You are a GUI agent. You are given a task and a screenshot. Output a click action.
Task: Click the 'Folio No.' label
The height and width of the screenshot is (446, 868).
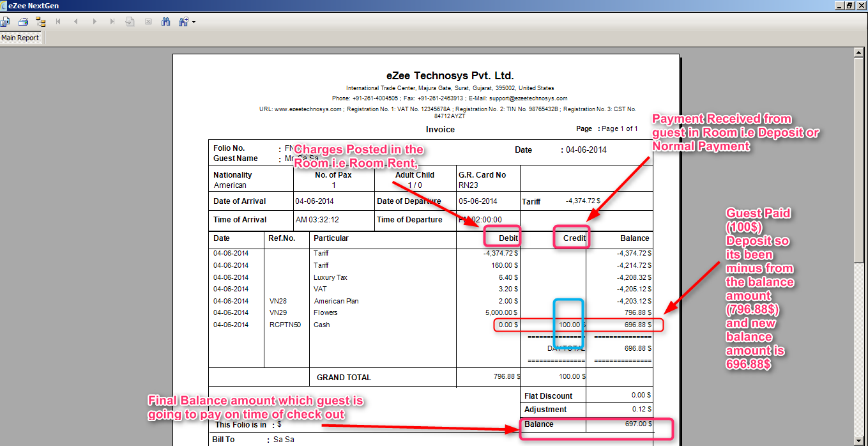(x=229, y=148)
